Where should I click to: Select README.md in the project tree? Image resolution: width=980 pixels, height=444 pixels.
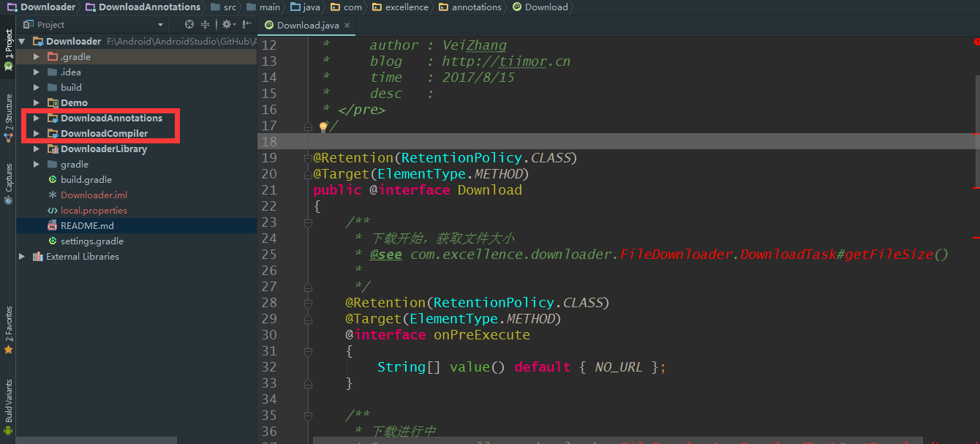click(x=136, y=225)
